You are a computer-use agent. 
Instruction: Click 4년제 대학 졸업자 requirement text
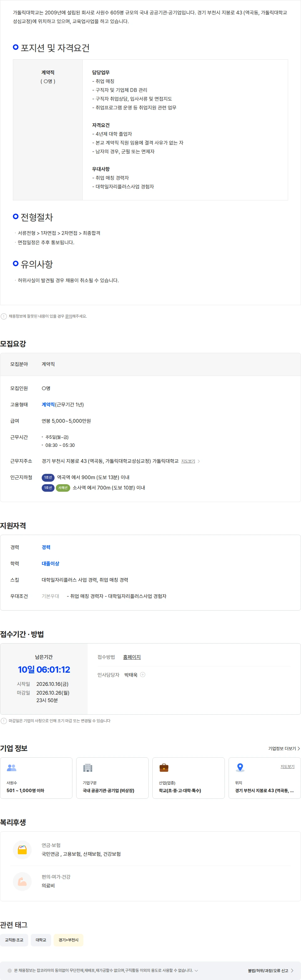[x=112, y=134]
